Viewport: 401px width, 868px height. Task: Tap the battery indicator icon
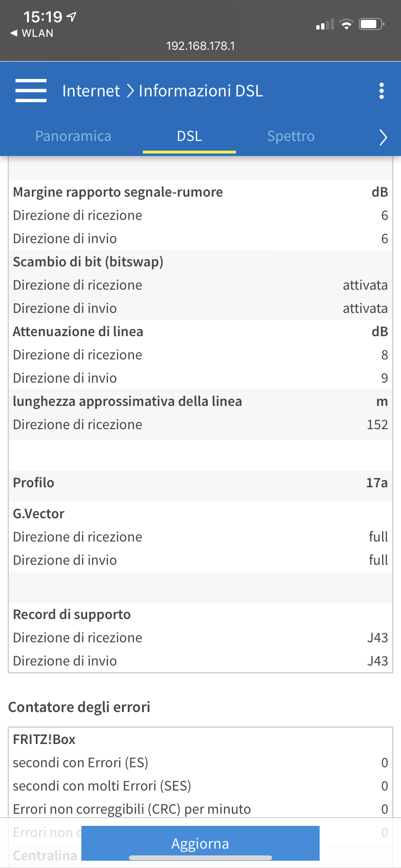coord(371,24)
